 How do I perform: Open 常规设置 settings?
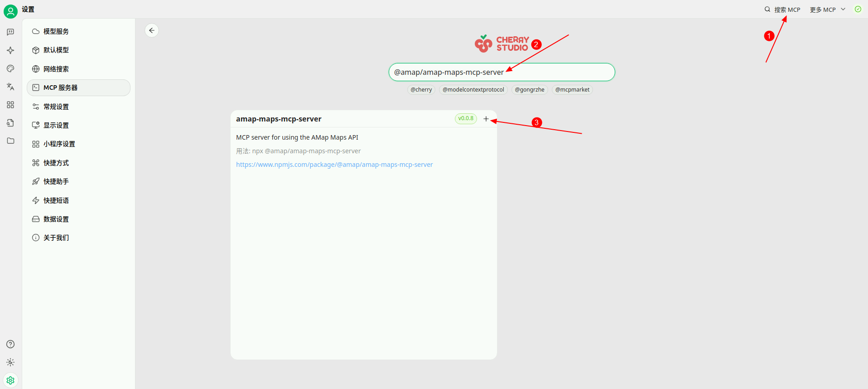point(78,107)
